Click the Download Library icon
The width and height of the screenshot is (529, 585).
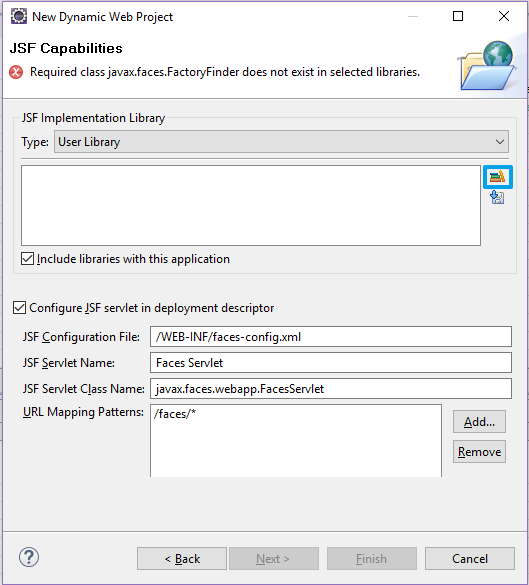click(497, 197)
